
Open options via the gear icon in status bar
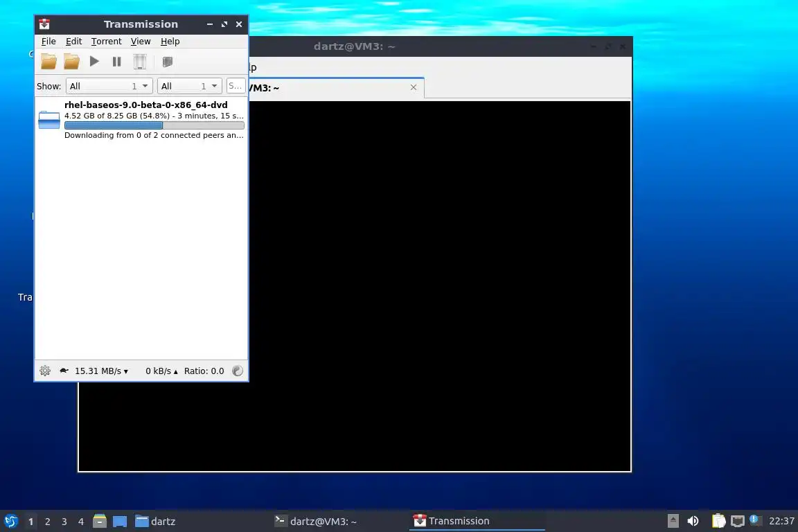pyautogui.click(x=45, y=371)
